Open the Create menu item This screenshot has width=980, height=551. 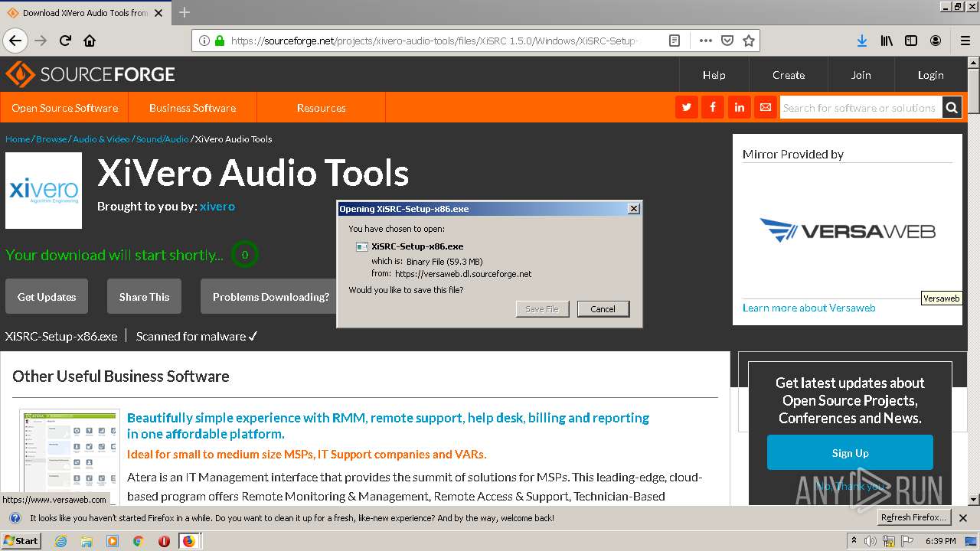[789, 75]
